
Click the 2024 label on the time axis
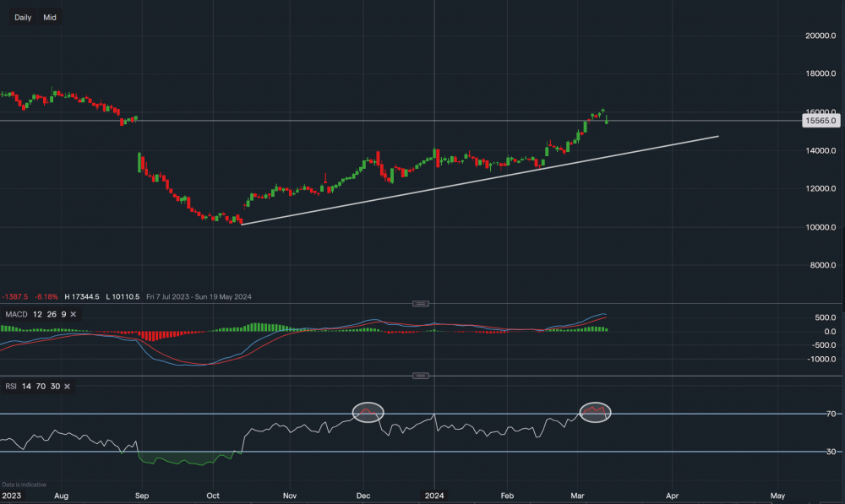pyautogui.click(x=434, y=496)
